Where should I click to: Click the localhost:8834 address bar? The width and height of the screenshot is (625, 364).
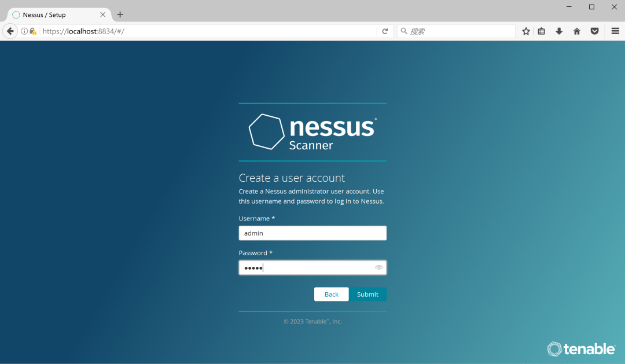207,31
